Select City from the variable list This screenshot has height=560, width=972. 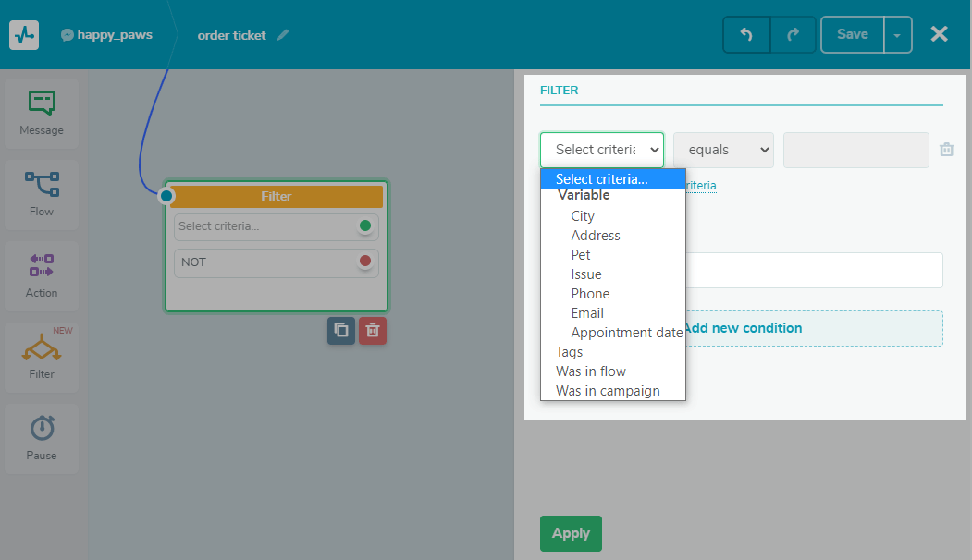pos(583,216)
